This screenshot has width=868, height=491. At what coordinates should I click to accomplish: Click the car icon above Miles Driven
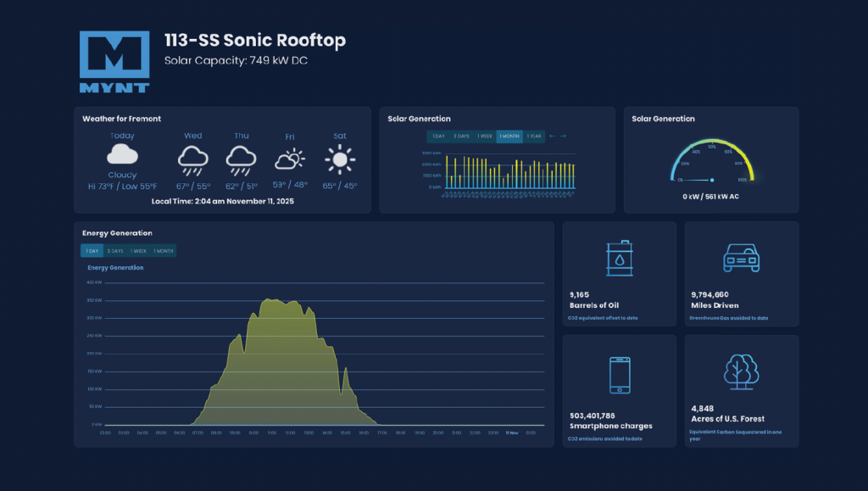pyautogui.click(x=741, y=258)
